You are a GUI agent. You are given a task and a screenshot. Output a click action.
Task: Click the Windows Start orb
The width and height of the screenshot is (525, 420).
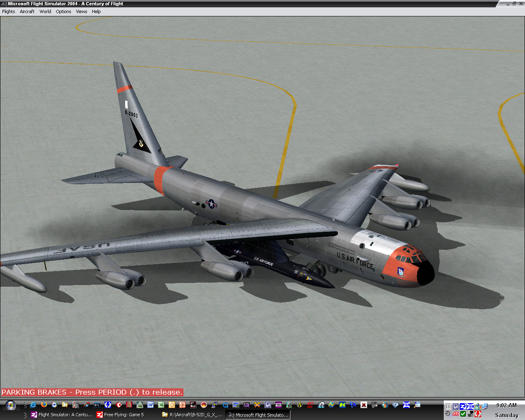coord(10,406)
